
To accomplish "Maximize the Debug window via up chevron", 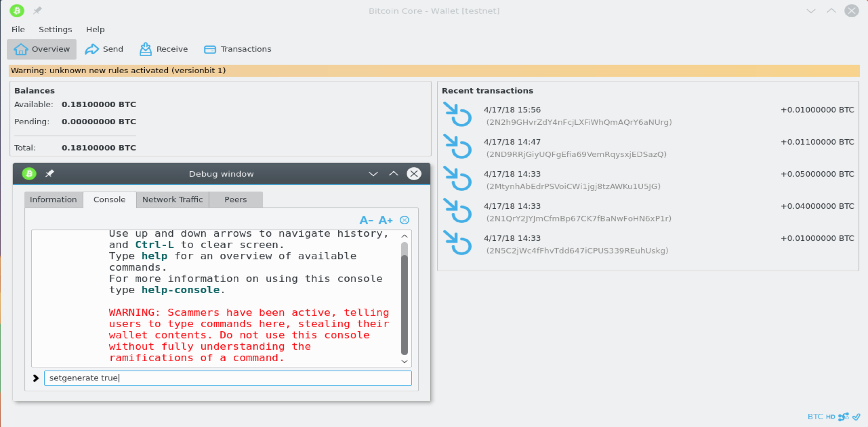I will tap(394, 174).
